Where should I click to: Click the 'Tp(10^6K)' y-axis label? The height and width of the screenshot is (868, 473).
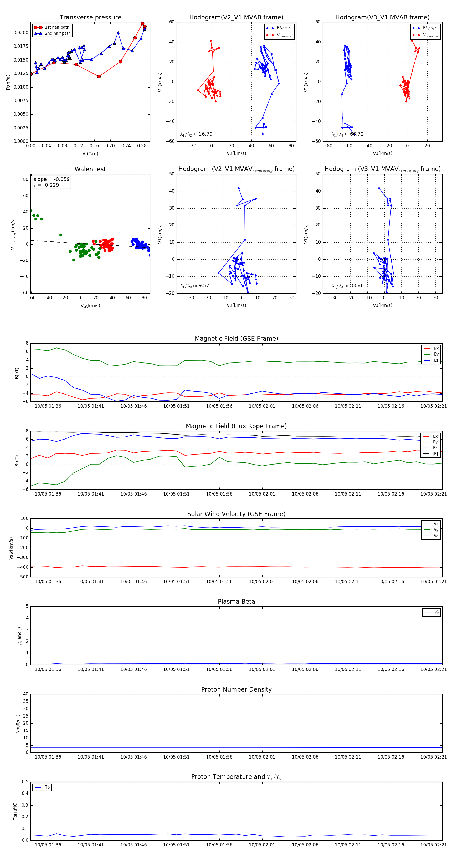pos(15,811)
